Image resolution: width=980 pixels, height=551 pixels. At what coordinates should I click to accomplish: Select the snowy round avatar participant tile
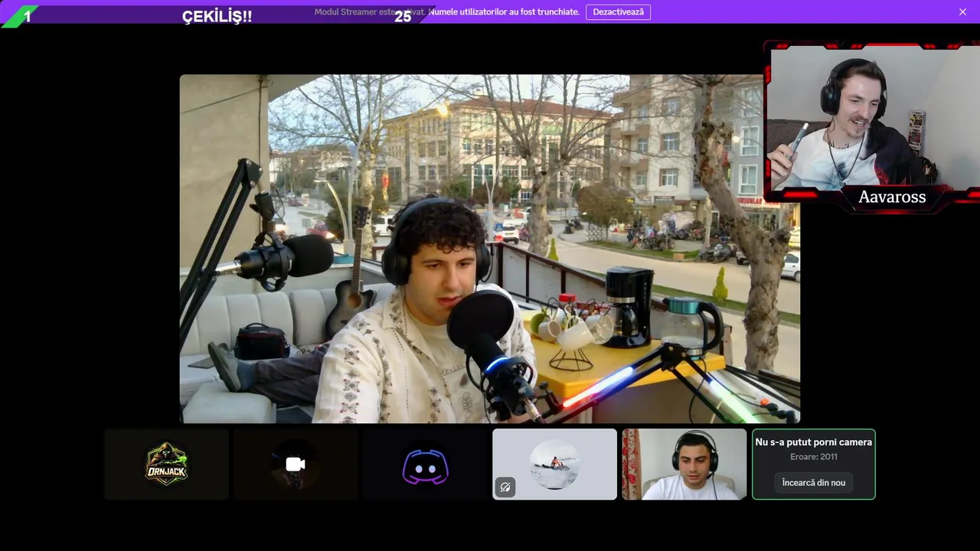pyautogui.click(x=554, y=465)
